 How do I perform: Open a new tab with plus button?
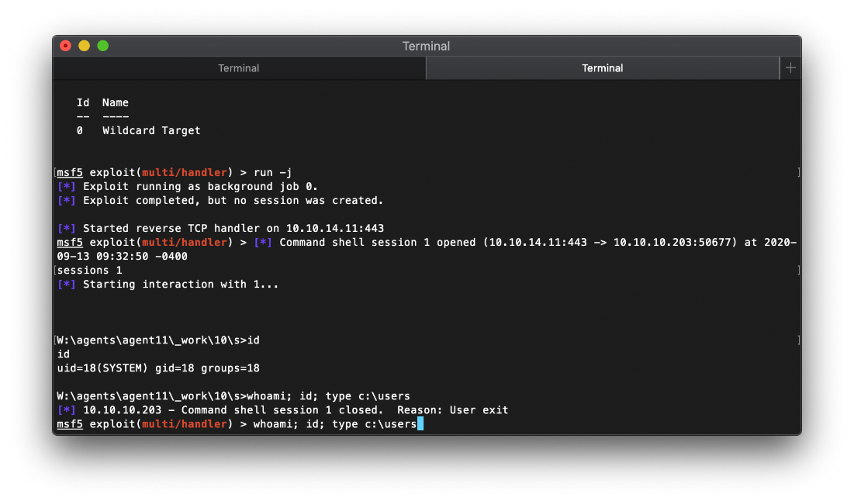pos(790,68)
